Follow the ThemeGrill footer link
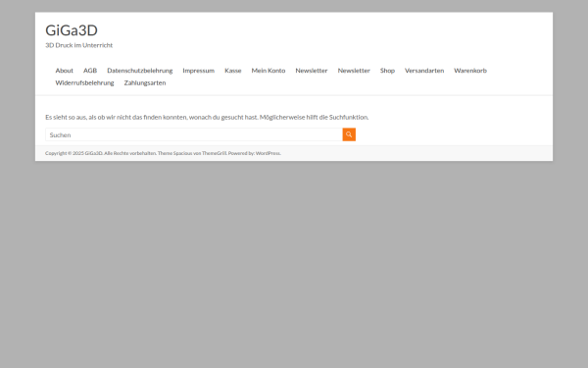The width and height of the screenshot is (588, 368). (214, 153)
